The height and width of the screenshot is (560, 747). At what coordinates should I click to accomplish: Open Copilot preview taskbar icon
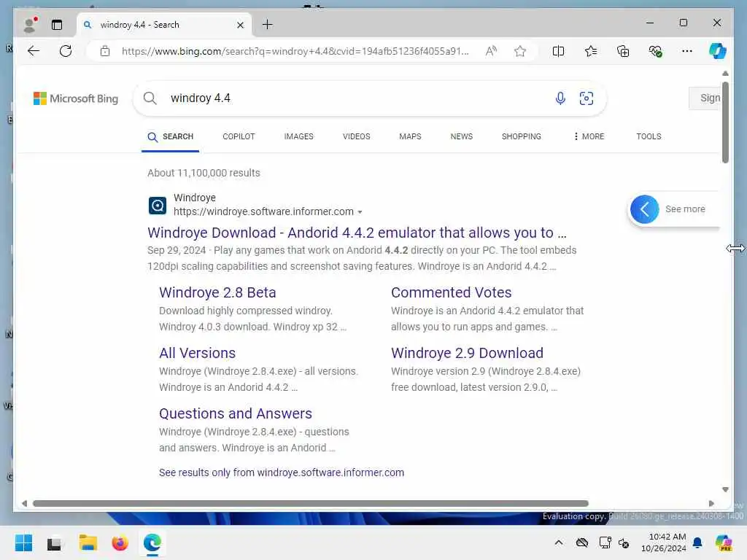[x=724, y=542]
